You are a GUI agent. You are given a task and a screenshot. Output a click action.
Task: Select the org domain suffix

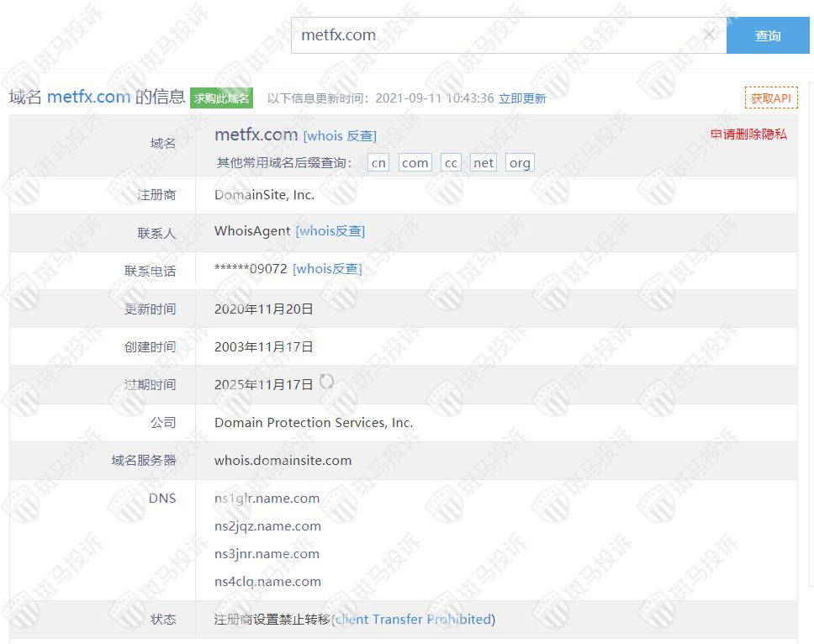pyautogui.click(x=520, y=163)
